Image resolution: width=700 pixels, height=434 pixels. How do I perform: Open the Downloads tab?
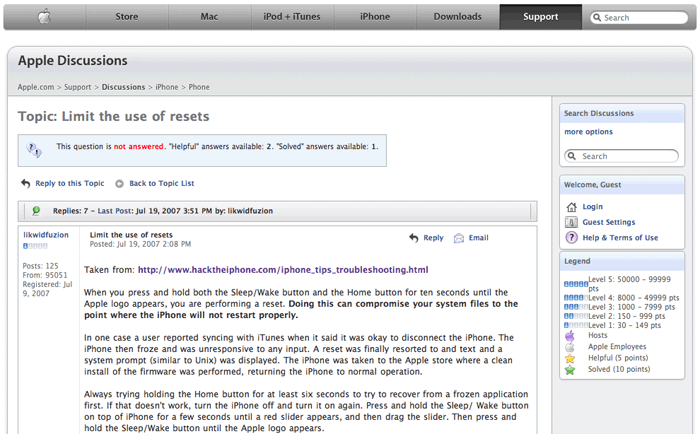click(457, 17)
